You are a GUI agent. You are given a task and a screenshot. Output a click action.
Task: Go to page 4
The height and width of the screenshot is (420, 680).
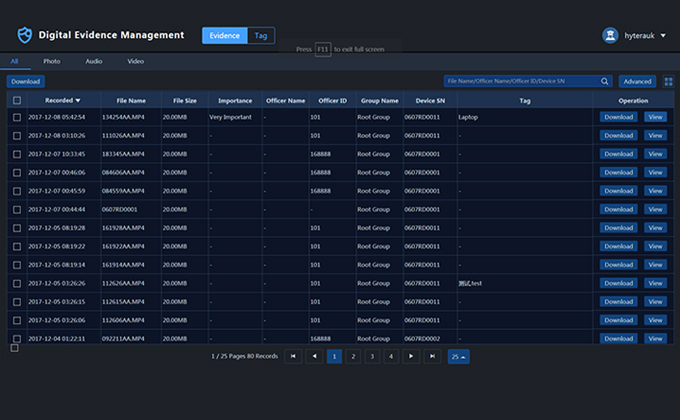[x=391, y=357]
